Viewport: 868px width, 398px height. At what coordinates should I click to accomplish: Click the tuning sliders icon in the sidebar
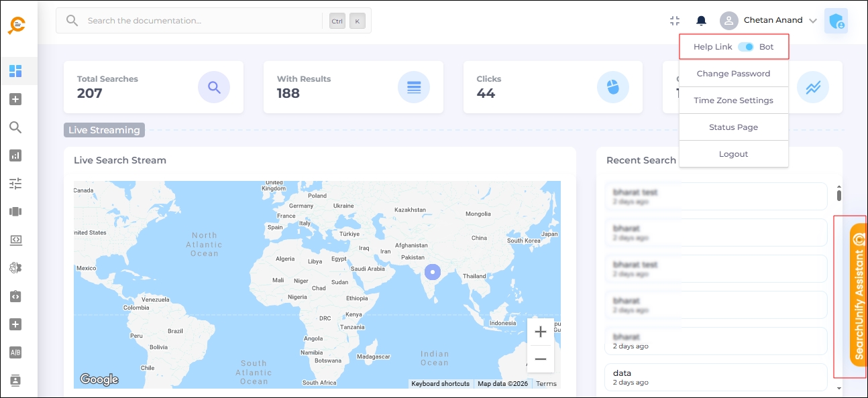[15, 184]
